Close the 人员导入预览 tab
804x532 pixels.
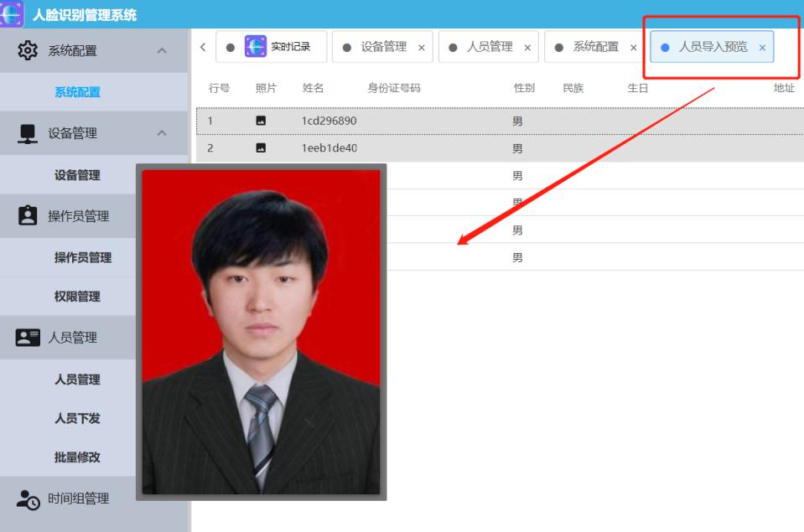click(762, 48)
